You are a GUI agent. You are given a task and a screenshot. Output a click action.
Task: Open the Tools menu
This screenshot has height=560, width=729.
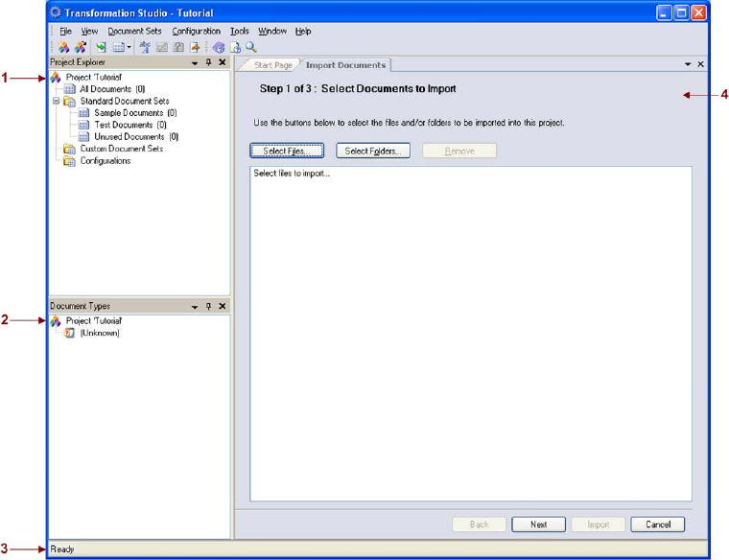pos(240,31)
